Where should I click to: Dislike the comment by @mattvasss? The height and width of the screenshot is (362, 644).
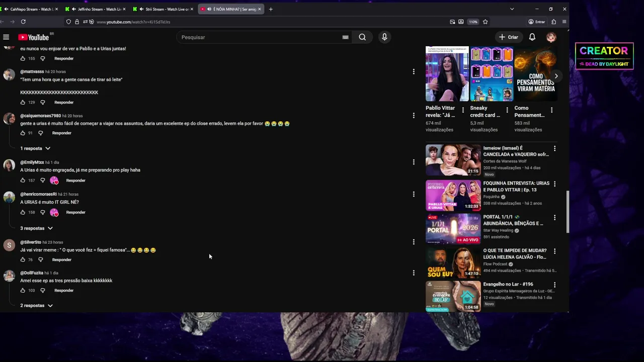click(x=43, y=102)
